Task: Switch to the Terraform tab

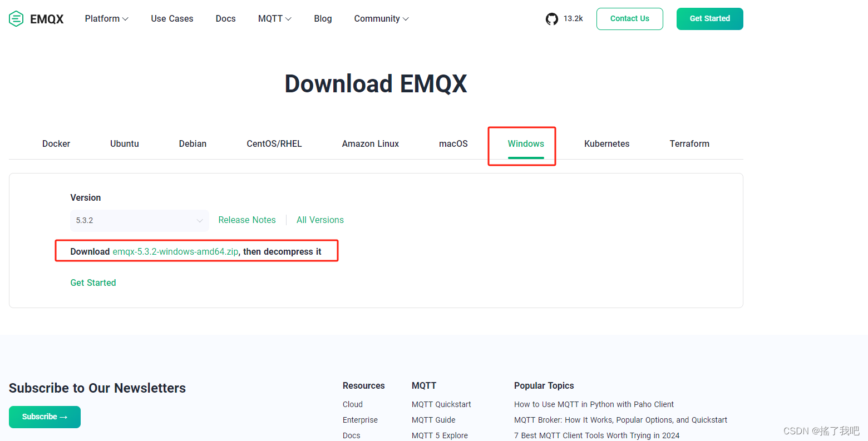Action: (x=689, y=143)
